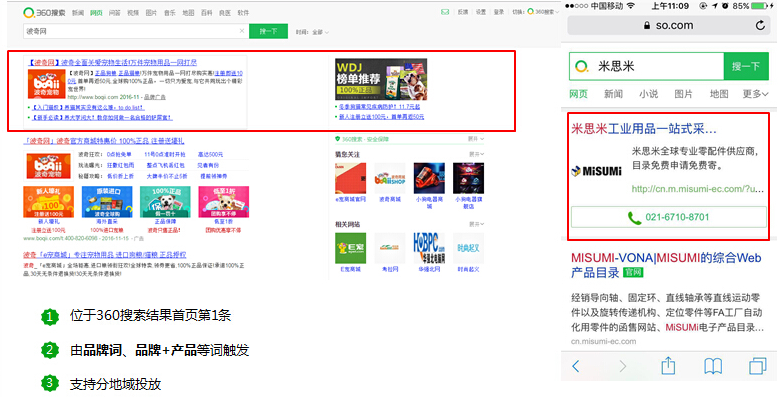Screen dimensions: 779x397
Task: Open the Safari share sheet icon
Action: 668,365
